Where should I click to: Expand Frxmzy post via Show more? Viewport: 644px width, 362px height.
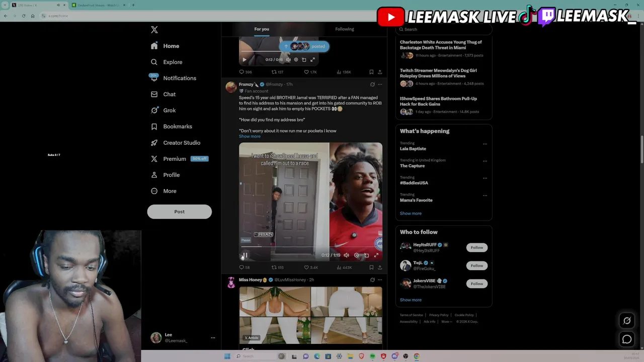click(250, 136)
